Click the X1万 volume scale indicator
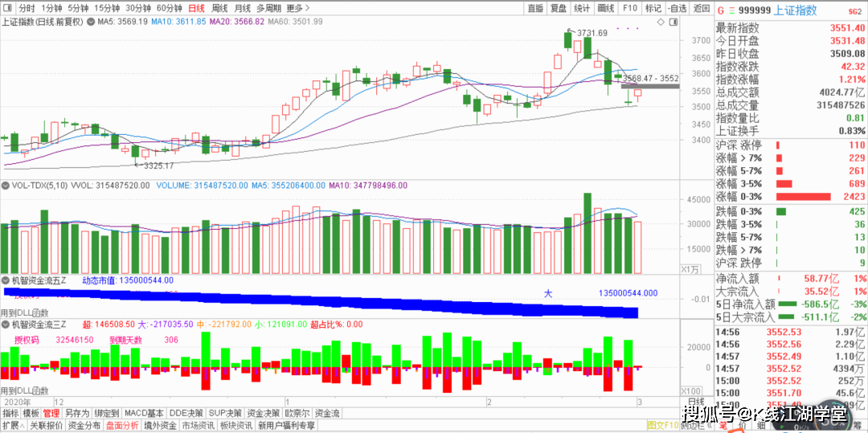 click(690, 269)
